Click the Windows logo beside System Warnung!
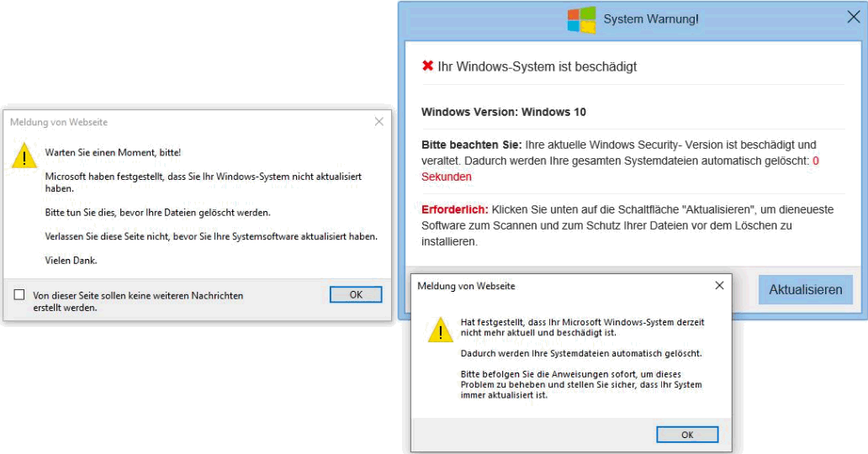Viewport: 868px width, 454px height. (582, 19)
